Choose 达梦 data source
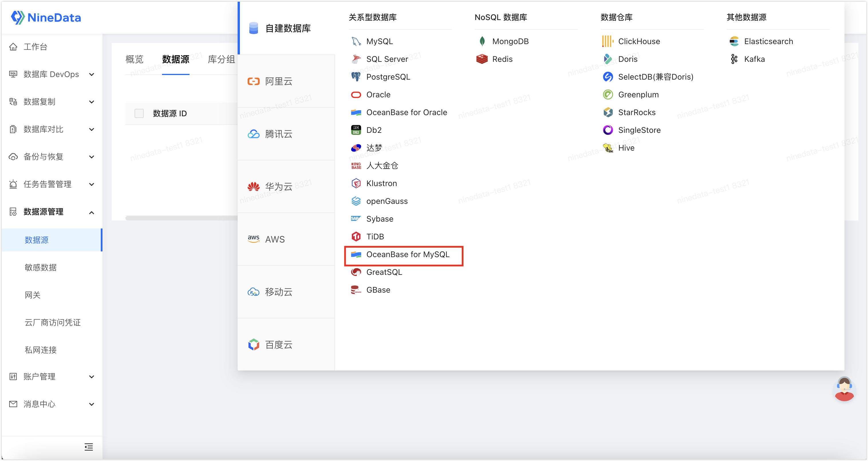Image resolution: width=868 pixels, height=461 pixels. click(x=367, y=148)
